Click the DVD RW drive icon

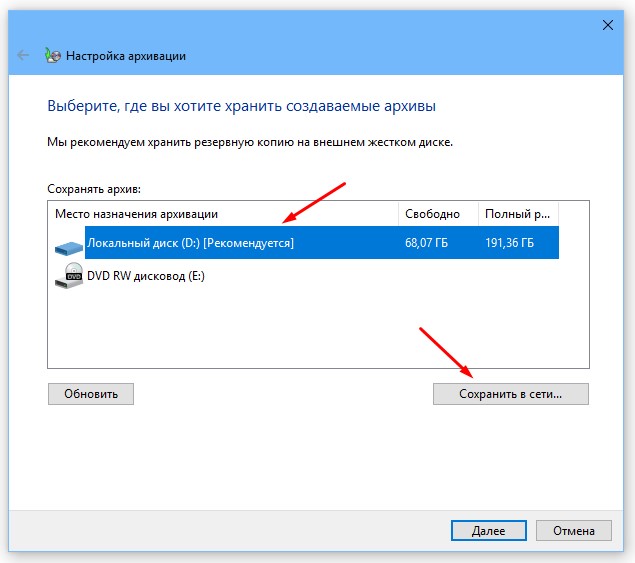[x=69, y=276]
